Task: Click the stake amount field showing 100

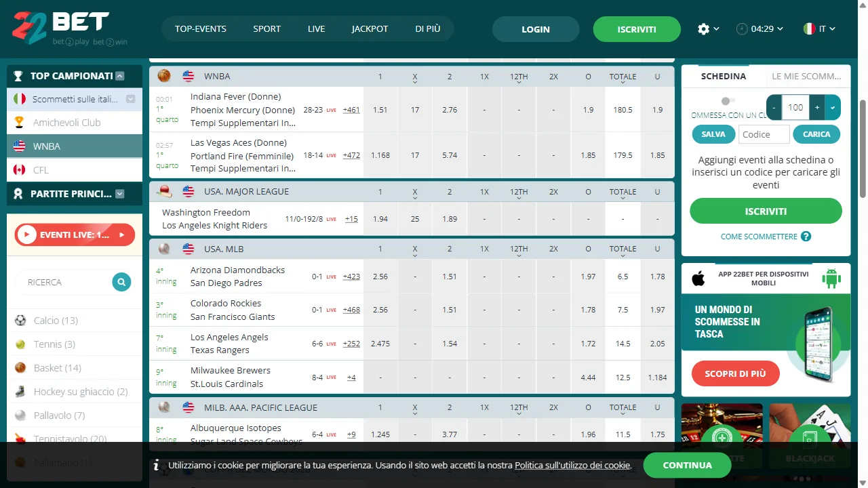Action: 795,107
